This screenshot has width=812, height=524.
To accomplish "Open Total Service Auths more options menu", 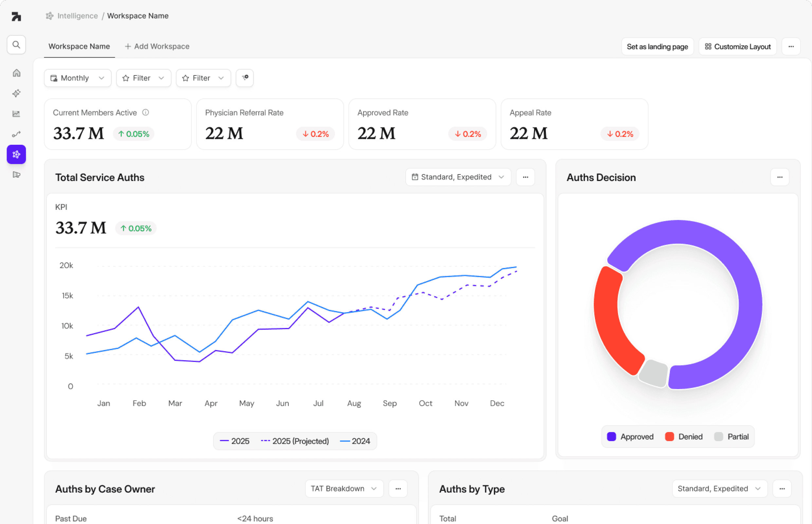I will click(525, 177).
